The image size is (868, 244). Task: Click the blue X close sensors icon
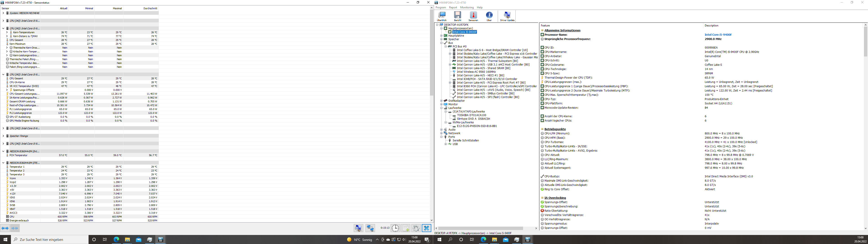tap(426, 228)
